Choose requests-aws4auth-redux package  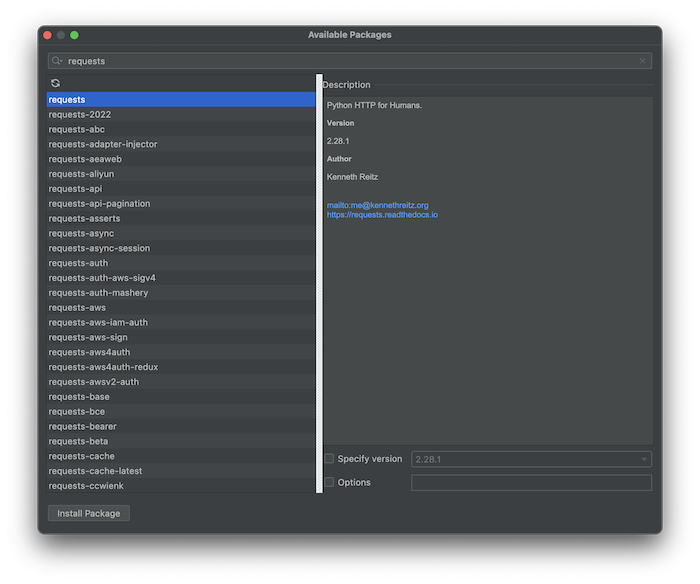coord(181,367)
